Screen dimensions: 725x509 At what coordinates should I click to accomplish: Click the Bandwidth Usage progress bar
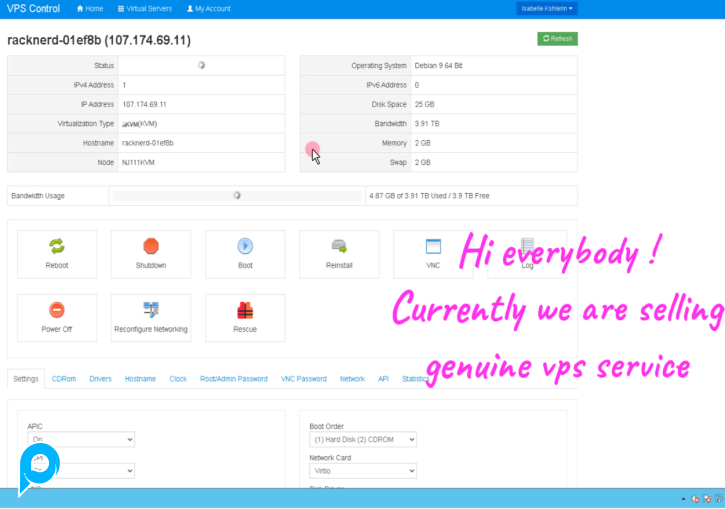click(x=236, y=196)
